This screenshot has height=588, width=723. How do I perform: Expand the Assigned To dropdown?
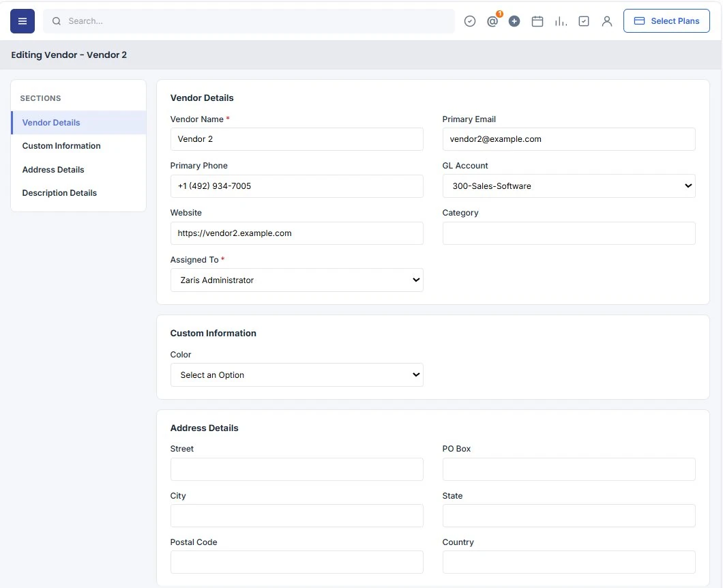[x=297, y=280]
